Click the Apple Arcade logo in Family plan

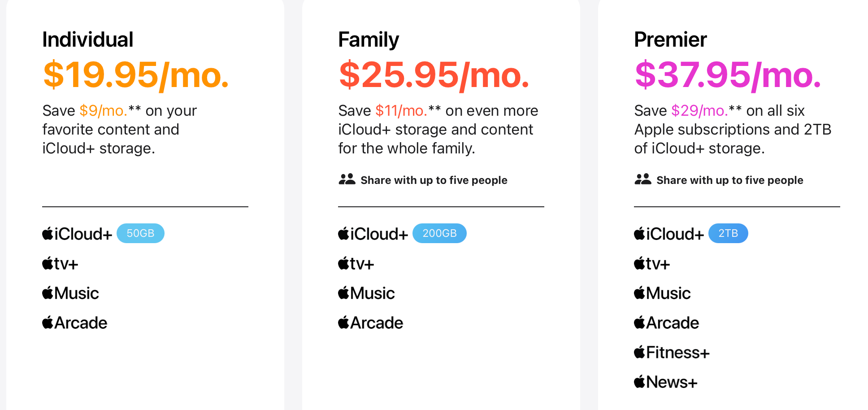coord(370,323)
